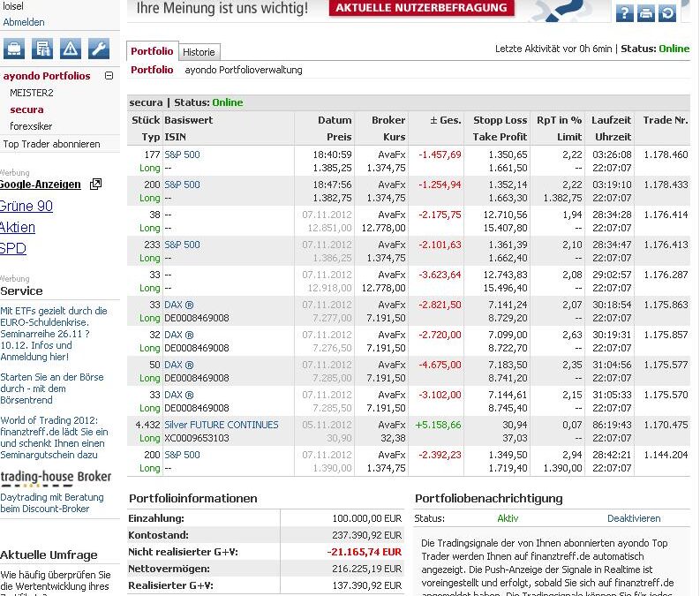This screenshot has height=596, width=700.
Task: Open the Google-Anzeigen external link icon
Action: 95,185
